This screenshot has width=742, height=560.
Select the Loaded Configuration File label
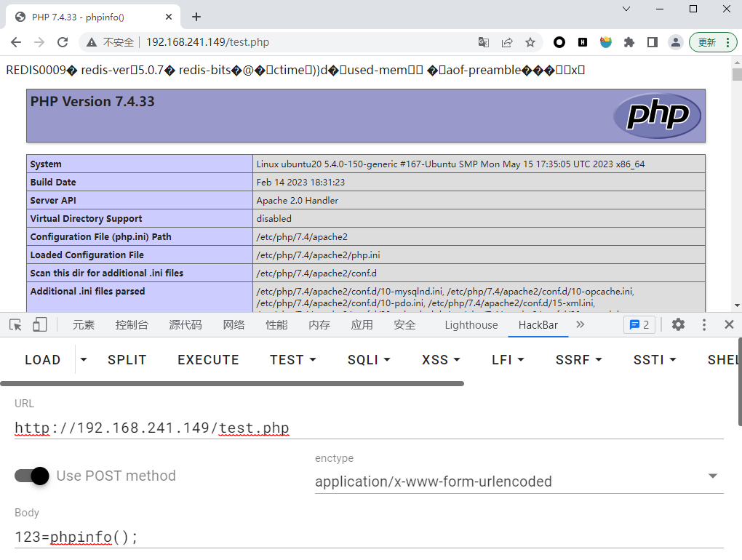(87, 255)
